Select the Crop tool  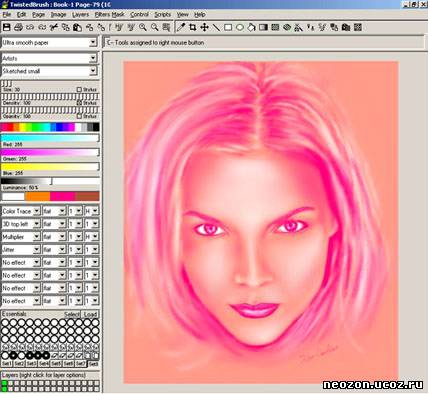click(192, 27)
